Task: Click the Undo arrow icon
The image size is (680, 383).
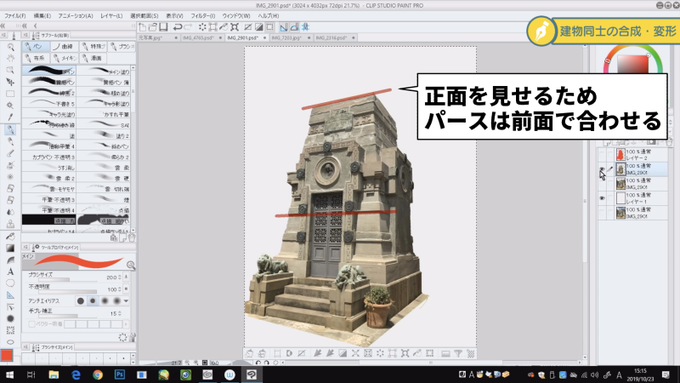Action: click(x=177, y=27)
